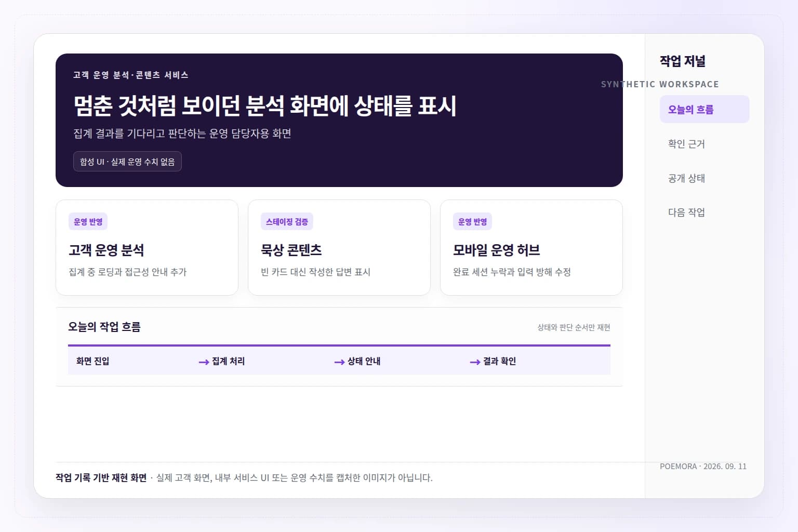The height and width of the screenshot is (532, 798).
Task: Select the 화면 진입 step
Action: pos(92,361)
